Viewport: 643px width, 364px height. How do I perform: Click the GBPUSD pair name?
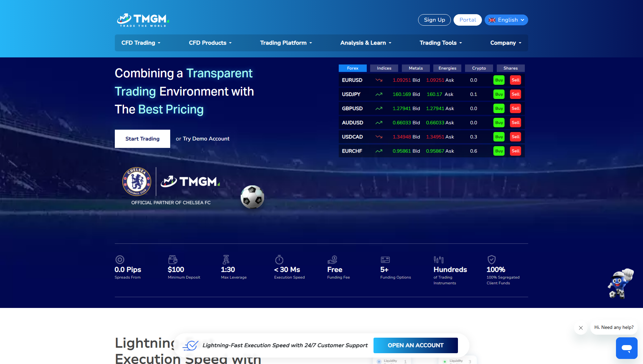tap(352, 108)
